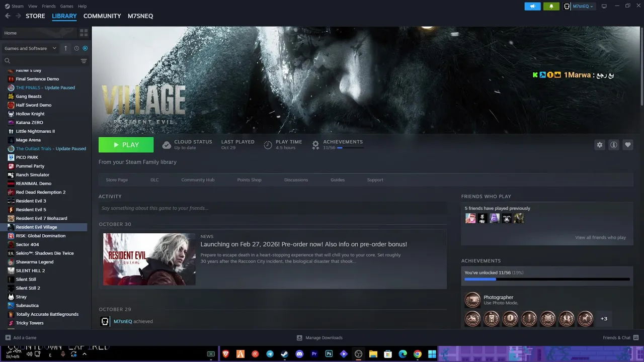
Task: Open the Games menu
Action: pyautogui.click(x=66, y=6)
